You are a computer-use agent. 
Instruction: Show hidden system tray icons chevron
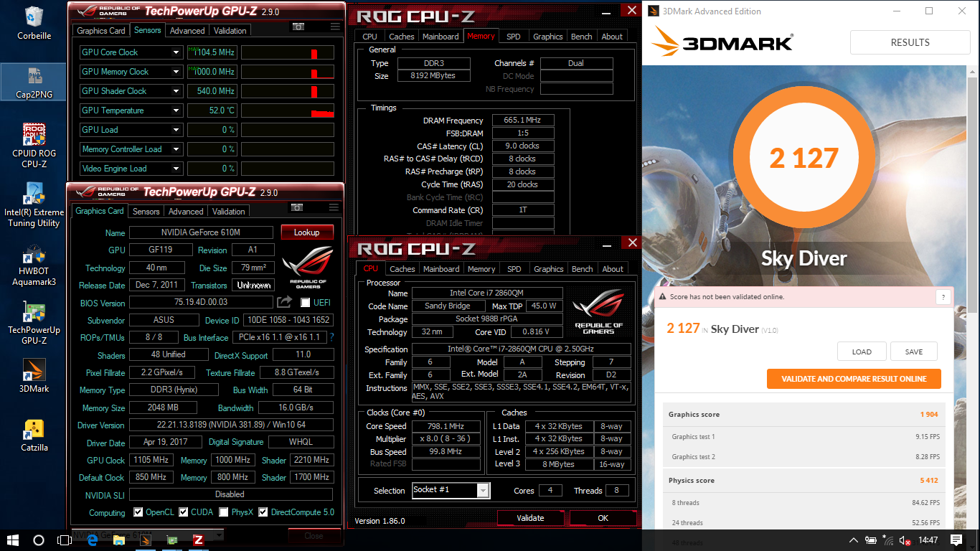(x=854, y=540)
